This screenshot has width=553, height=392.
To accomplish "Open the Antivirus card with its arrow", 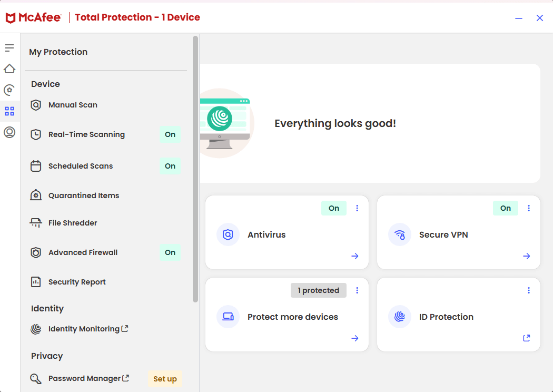I will tap(354, 256).
